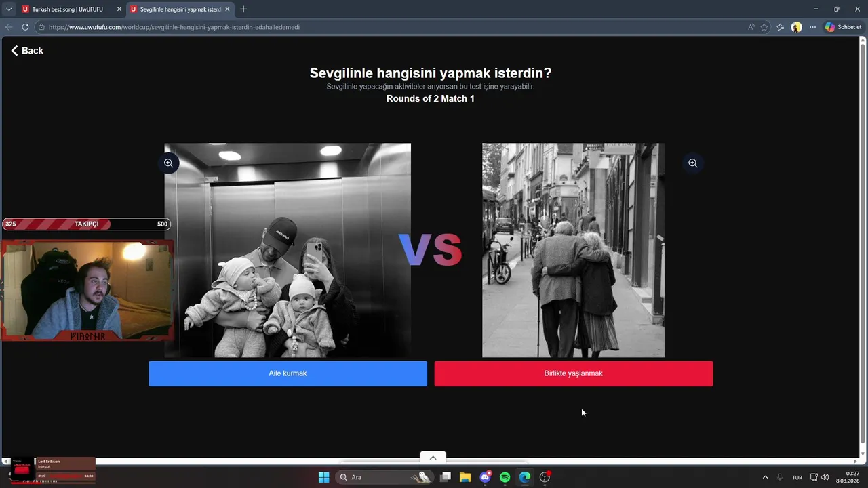868x488 pixels.
Task: Click the TAKİPÇİ follower goal bar
Action: (86, 224)
